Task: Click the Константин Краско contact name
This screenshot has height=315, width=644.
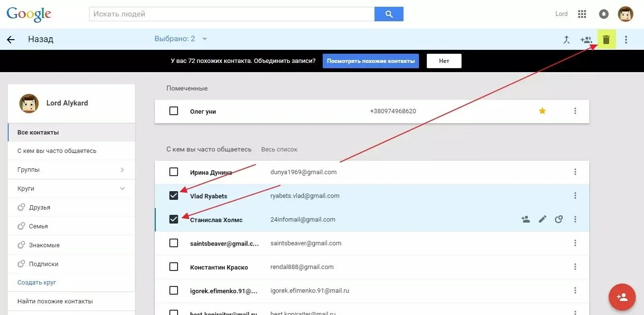Action: [x=219, y=267]
